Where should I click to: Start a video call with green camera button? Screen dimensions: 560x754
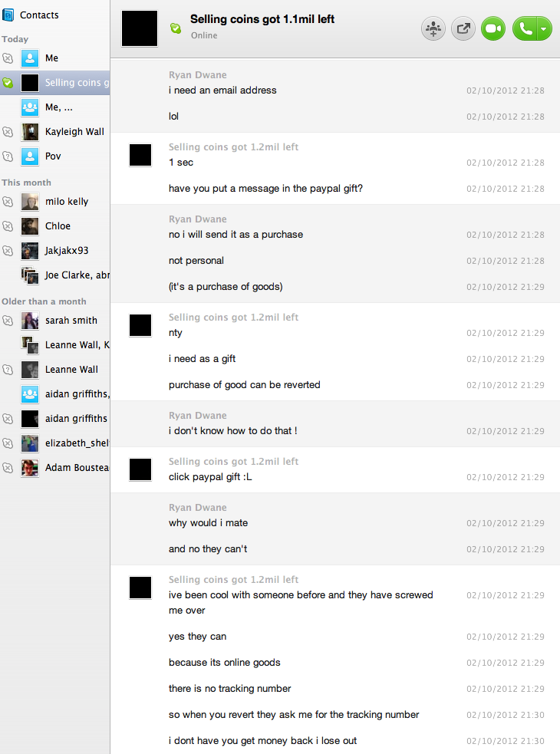pyautogui.click(x=493, y=29)
